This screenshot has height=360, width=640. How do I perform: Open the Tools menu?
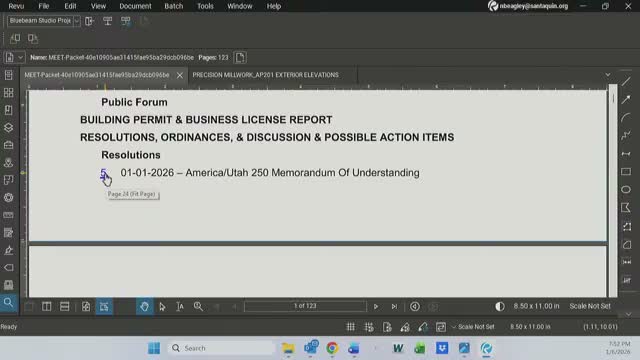click(x=205, y=6)
